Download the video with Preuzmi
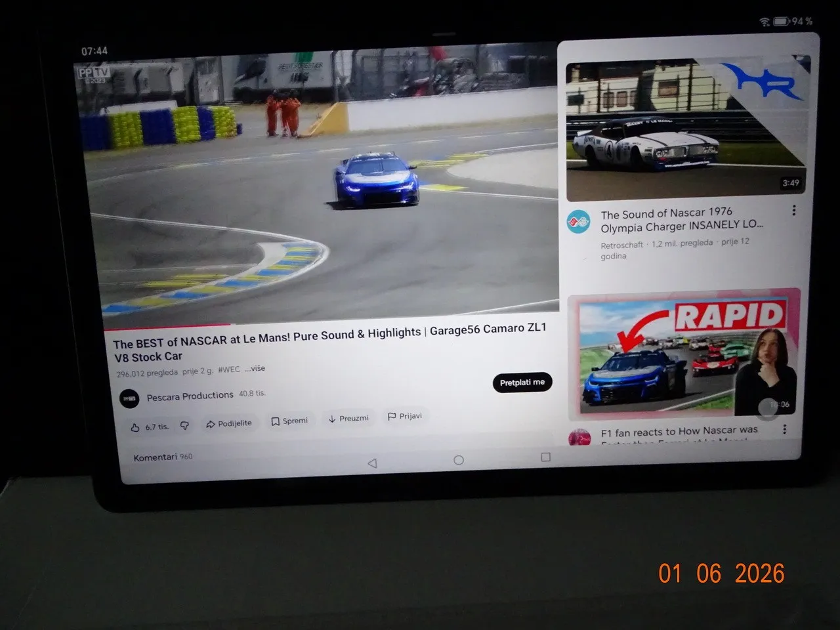 pos(348,418)
